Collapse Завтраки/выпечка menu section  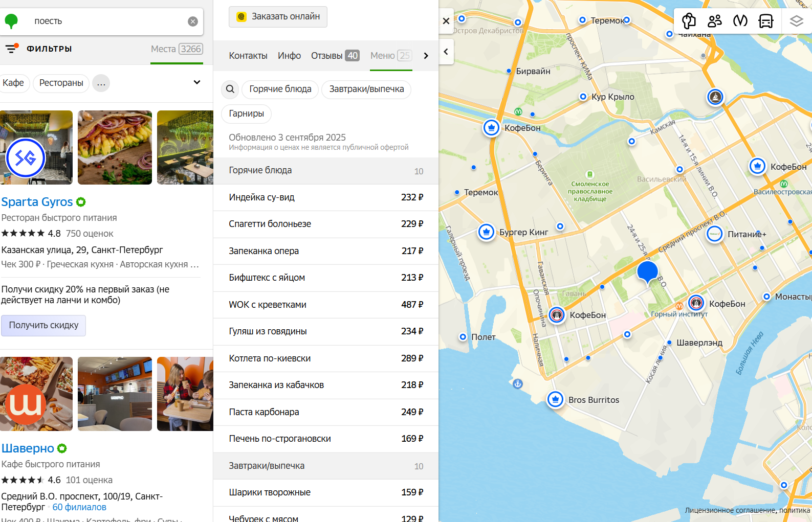pyautogui.click(x=326, y=466)
